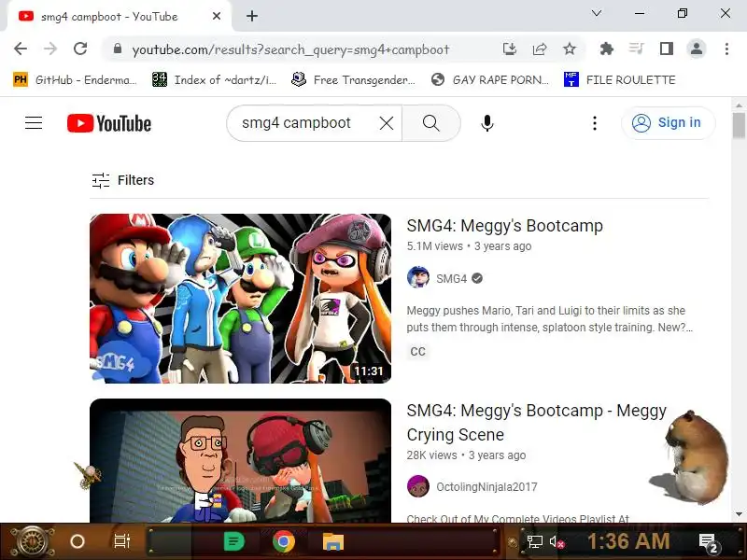
Task: Open the Meggy Crying Scene title
Action: click(536, 423)
